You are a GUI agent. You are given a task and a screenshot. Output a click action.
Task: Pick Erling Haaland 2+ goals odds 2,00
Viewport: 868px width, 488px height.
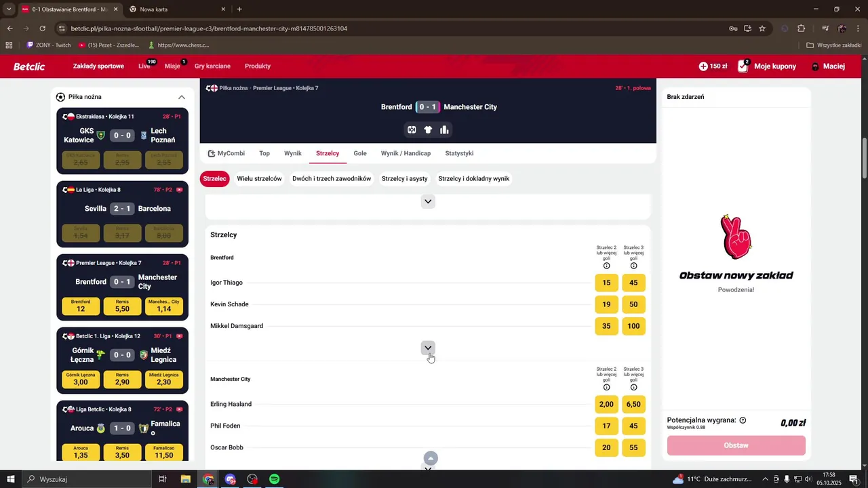coord(606,404)
